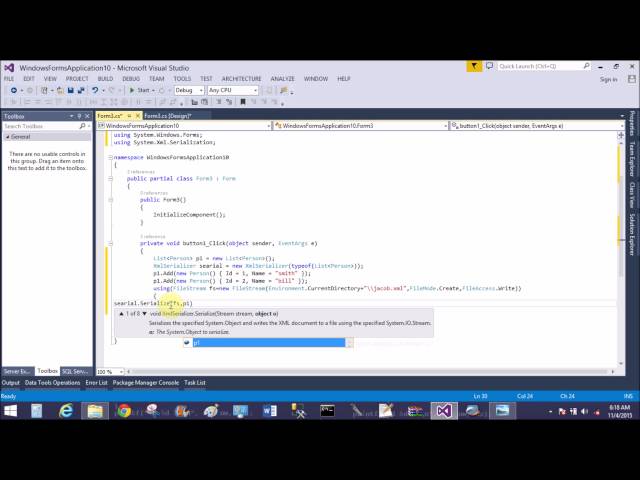Open the Data Tools Operations tab

pos(52,383)
